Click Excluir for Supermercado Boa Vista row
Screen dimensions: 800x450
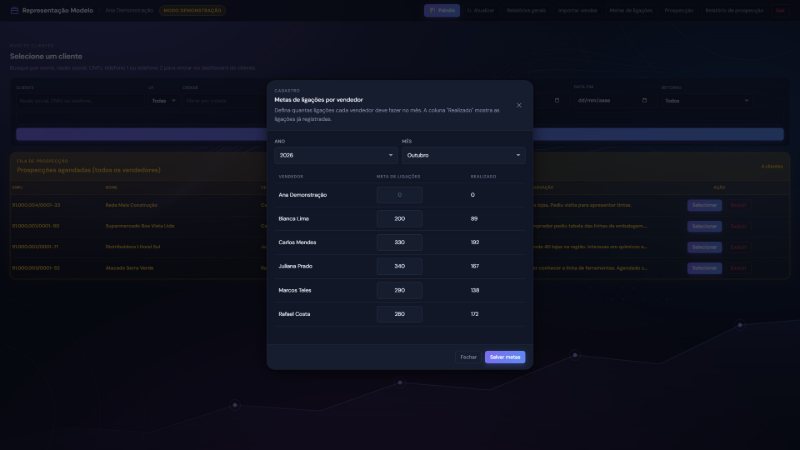click(738, 226)
